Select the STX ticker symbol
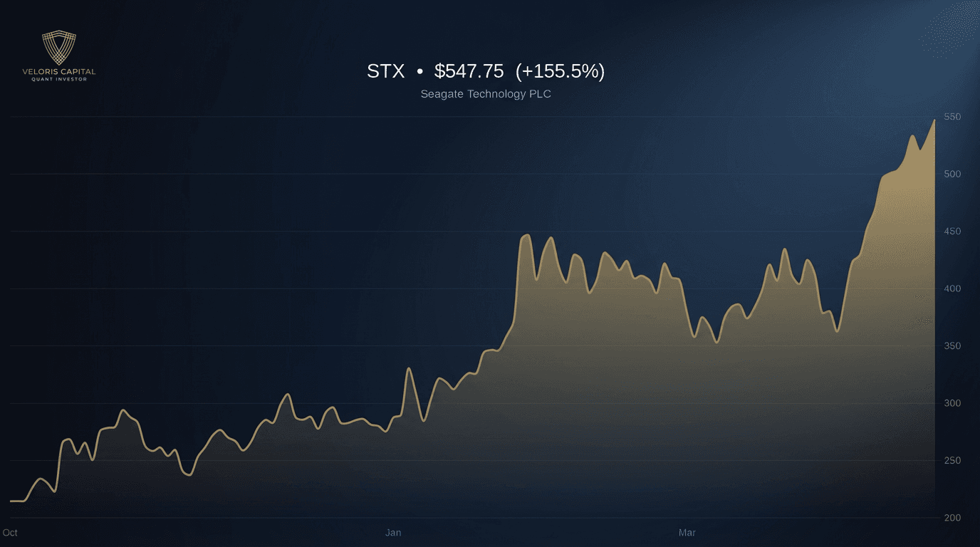Screen dimensions: 980x547 (x=385, y=71)
